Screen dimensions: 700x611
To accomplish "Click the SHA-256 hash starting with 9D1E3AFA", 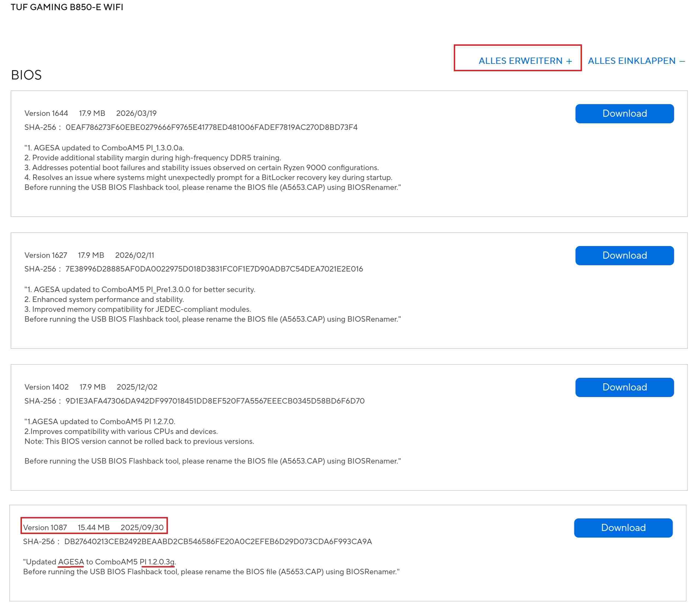I will coord(215,401).
